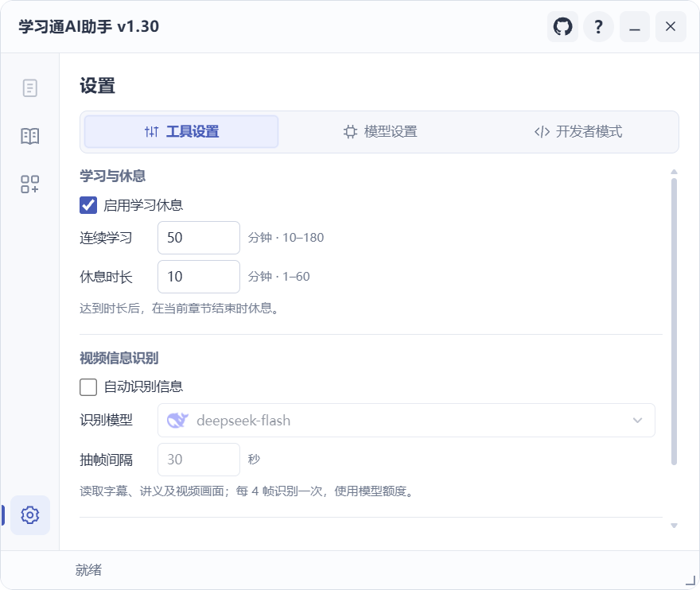Screen dimensions: 700x590
Task: Open the GitHub repository icon
Action: pos(562,27)
